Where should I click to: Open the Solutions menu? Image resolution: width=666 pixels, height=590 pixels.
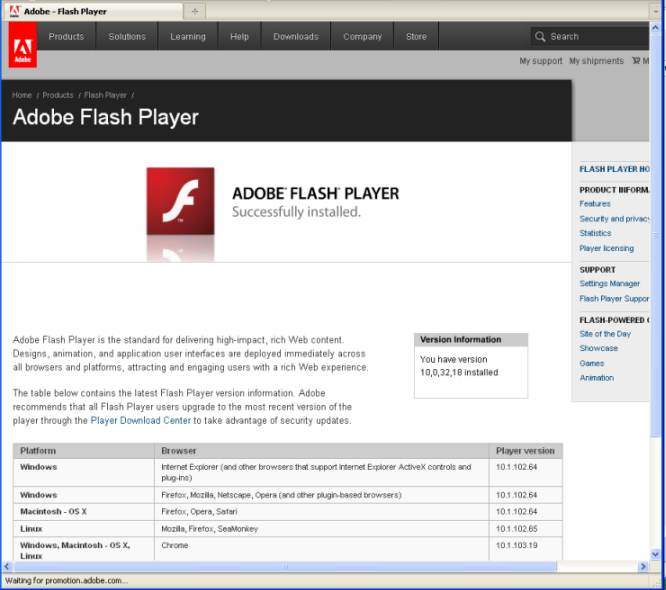pyautogui.click(x=127, y=37)
